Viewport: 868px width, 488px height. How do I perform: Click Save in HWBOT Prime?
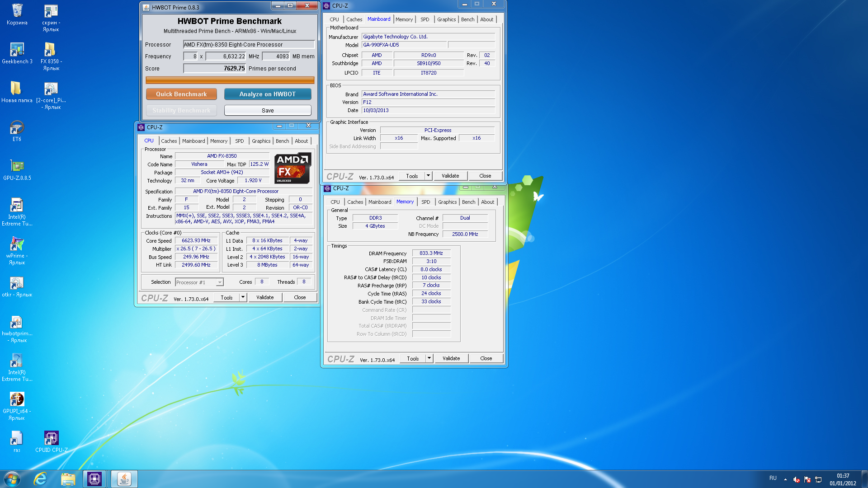pos(268,110)
